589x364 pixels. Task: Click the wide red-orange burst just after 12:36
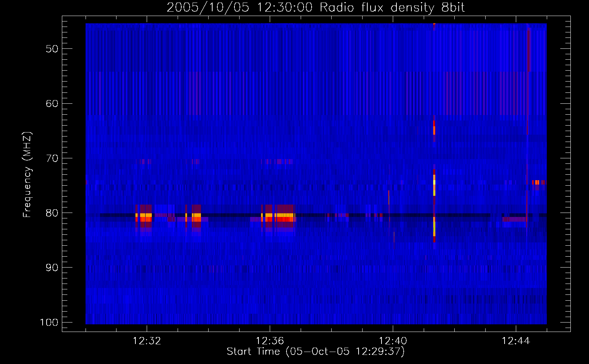tap(285, 218)
